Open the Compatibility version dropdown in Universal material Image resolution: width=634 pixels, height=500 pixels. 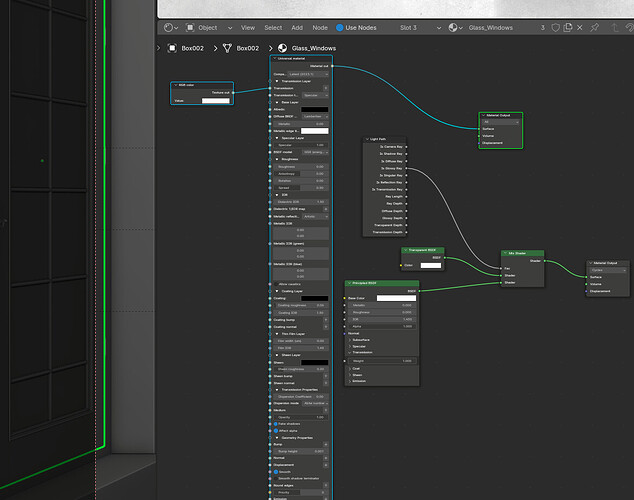coord(308,74)
